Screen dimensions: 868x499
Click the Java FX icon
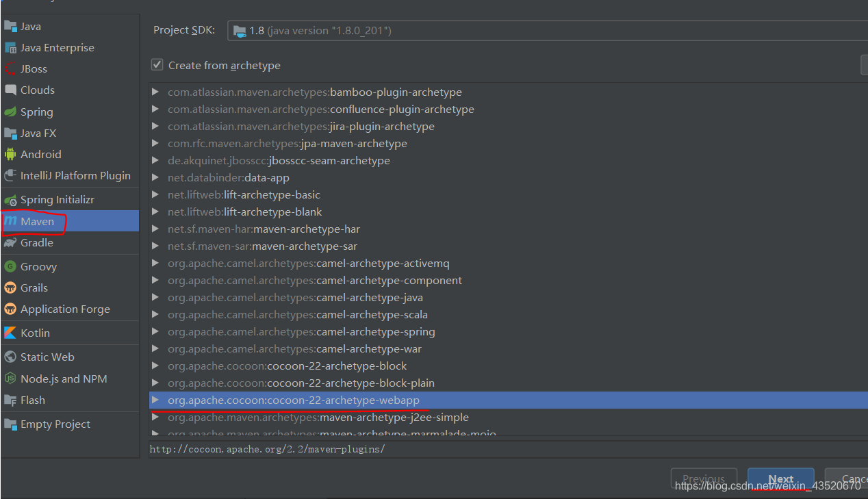tap(10, 133)
